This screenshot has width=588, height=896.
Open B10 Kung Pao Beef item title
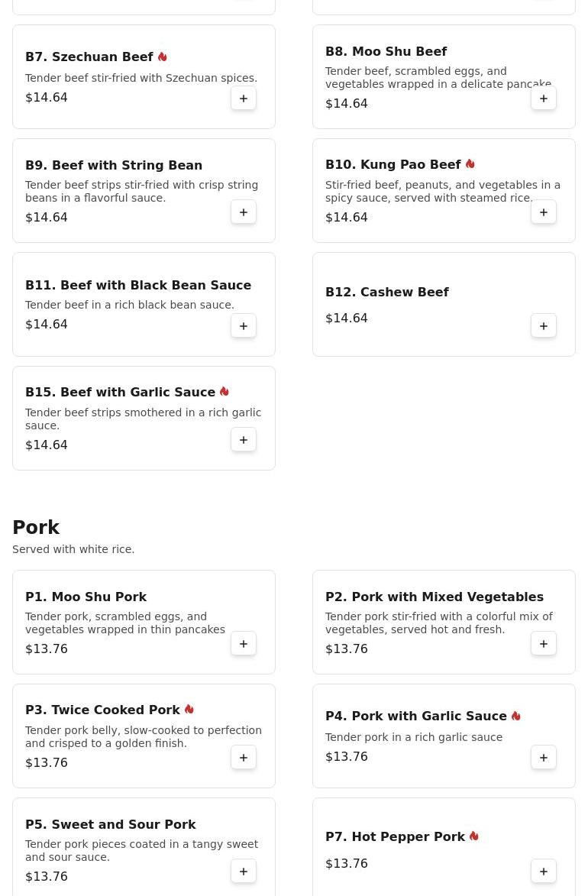[393, 165]
